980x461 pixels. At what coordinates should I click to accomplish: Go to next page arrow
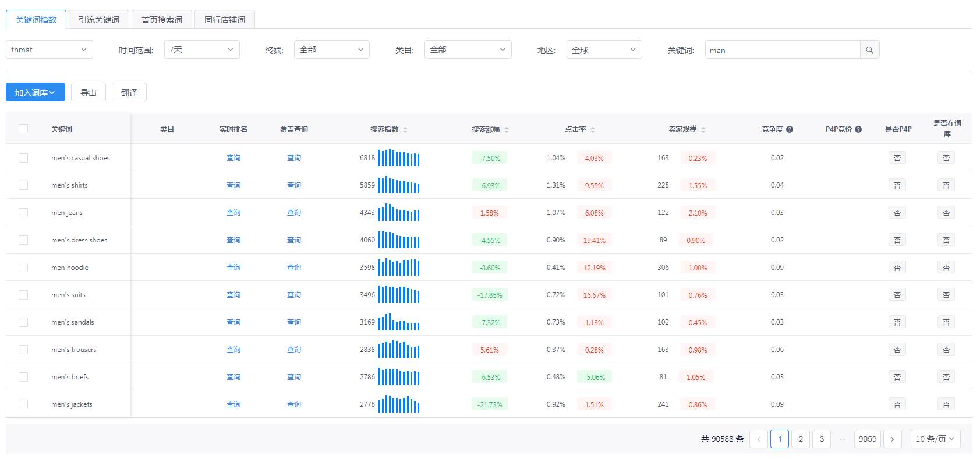tap(892, 439)
